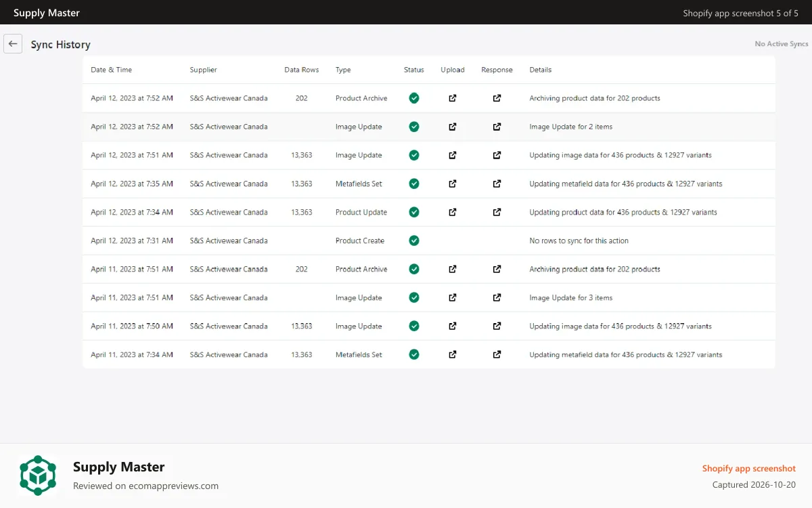Open upload file for the Product Update sync
812x508 pixels.
(x=453, y=212)
